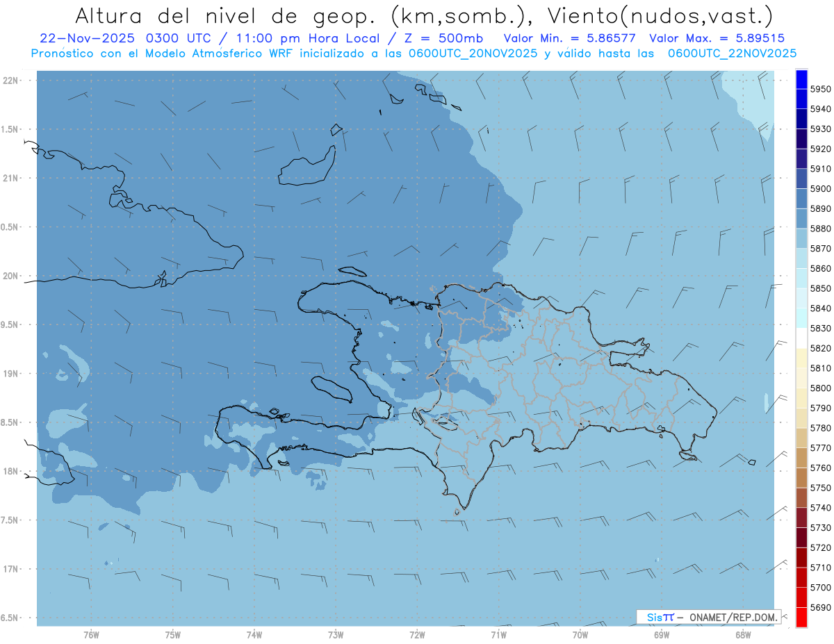
Task: Click the '5860' value on the color legend
Action: [819, 268]
